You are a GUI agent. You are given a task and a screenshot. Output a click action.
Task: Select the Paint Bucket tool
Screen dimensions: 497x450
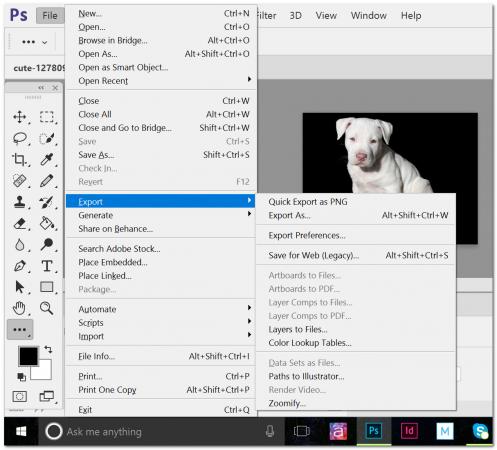[x=47, y=223]
